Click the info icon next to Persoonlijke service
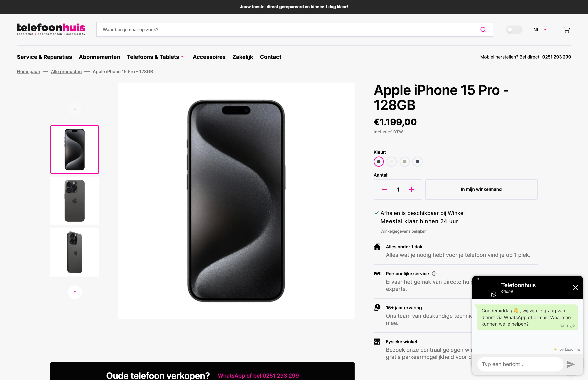This screenshot has width=588, height=380. [434, 273]
